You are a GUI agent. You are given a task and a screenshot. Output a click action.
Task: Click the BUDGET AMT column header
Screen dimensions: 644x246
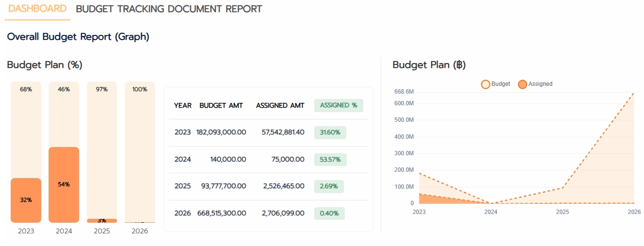tap(221, 105)
